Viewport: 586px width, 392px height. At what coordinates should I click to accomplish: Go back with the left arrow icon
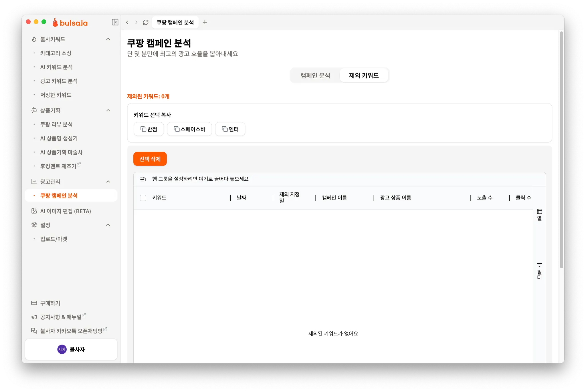pyautogui.click(x=127, y=22)
